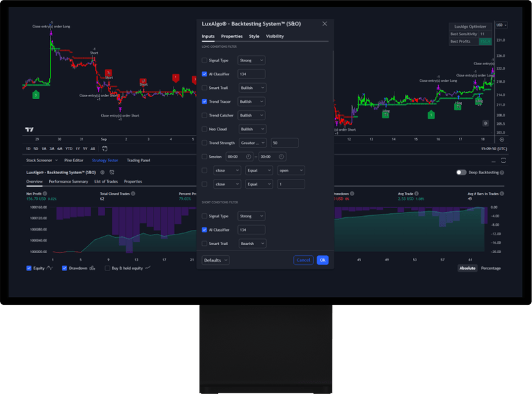Image resolution: width=532 pixels, height=394 pixels.
Task: Click the Equity line chart icon
Action: [49, 268]
